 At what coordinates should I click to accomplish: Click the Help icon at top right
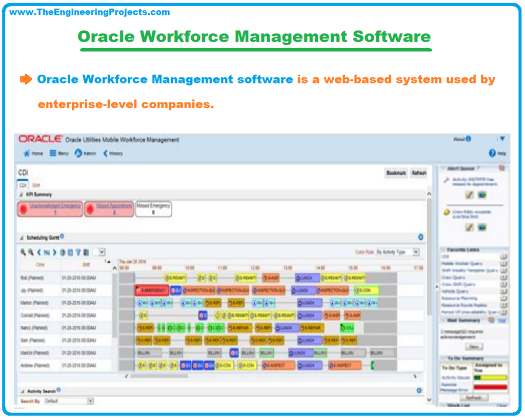(491, 152)
